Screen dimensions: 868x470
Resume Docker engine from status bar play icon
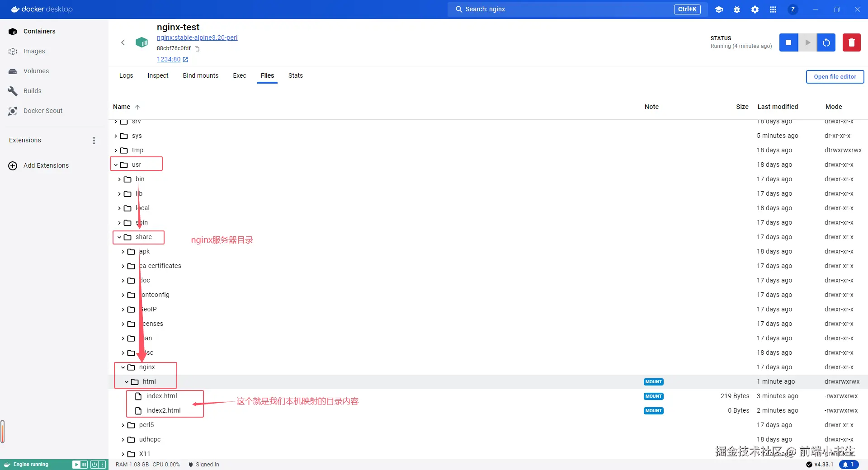pos(76,465)
